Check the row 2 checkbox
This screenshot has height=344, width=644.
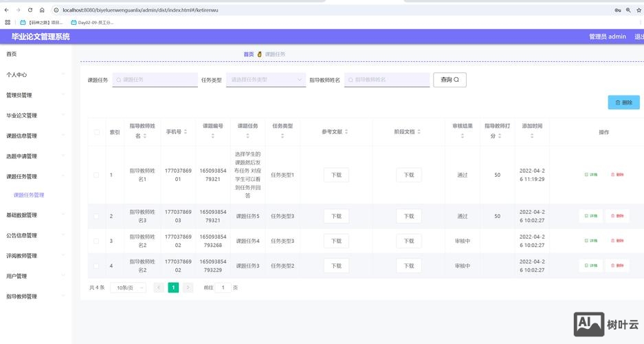click(96, 216)
